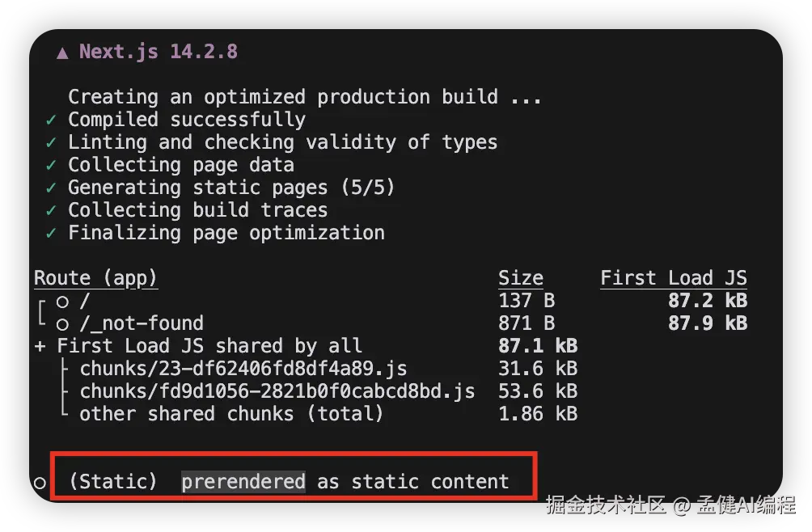Click checkmark before Generating static pages
Image resolution: width=812 pixels, height=532 pixels.
pos(51,188)
